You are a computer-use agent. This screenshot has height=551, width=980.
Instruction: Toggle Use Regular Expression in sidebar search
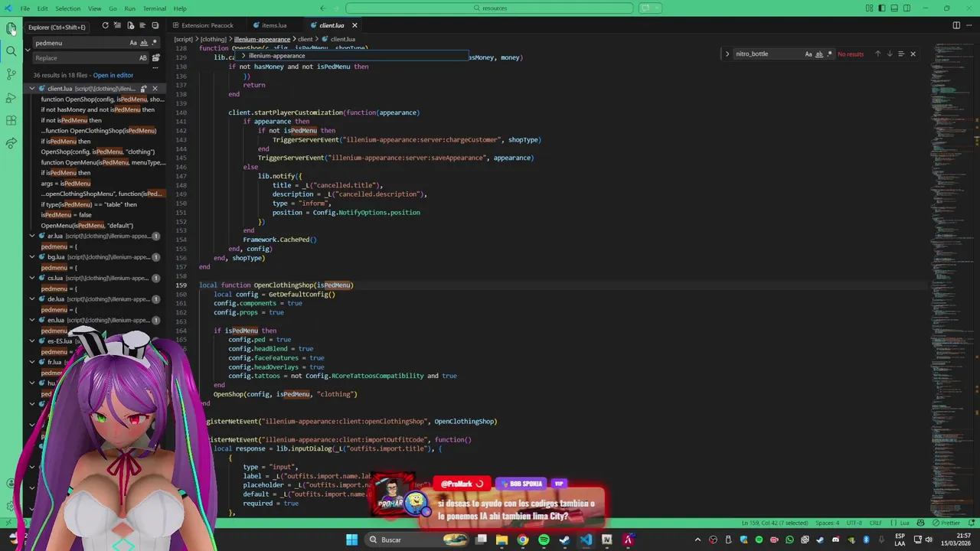[154, 43]
